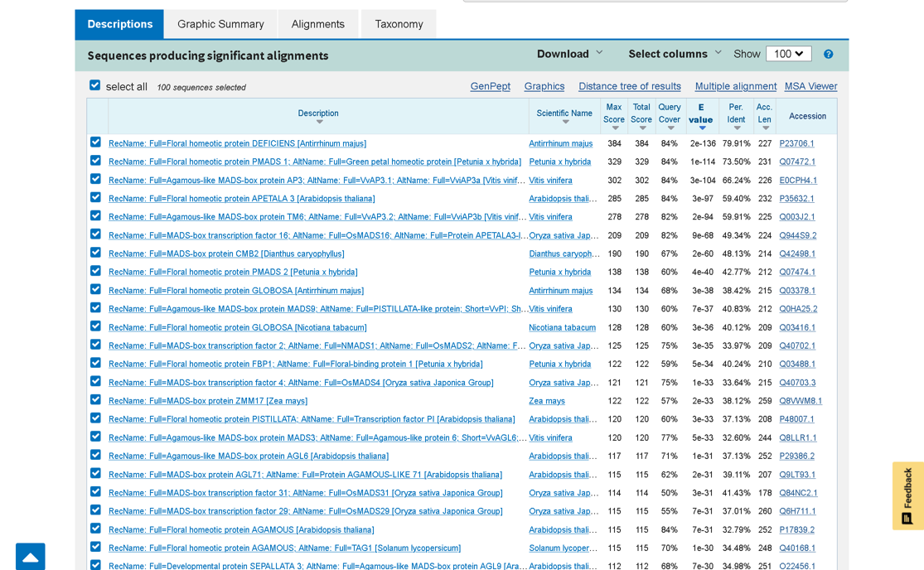Screen dimensions: 924x570
Task: Uncheck the GLOBOSA Nicotiana tabacum row
Action: [x=95, y=326]
